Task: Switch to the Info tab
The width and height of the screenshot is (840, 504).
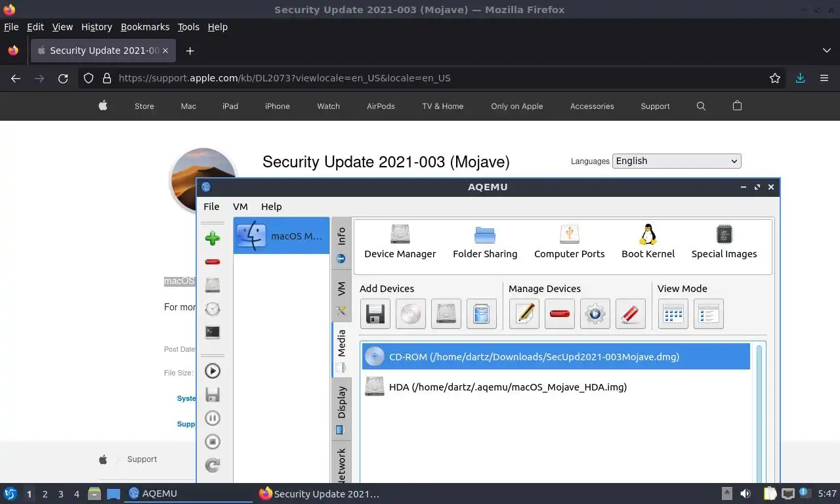Action: click(x=341, y=244)
